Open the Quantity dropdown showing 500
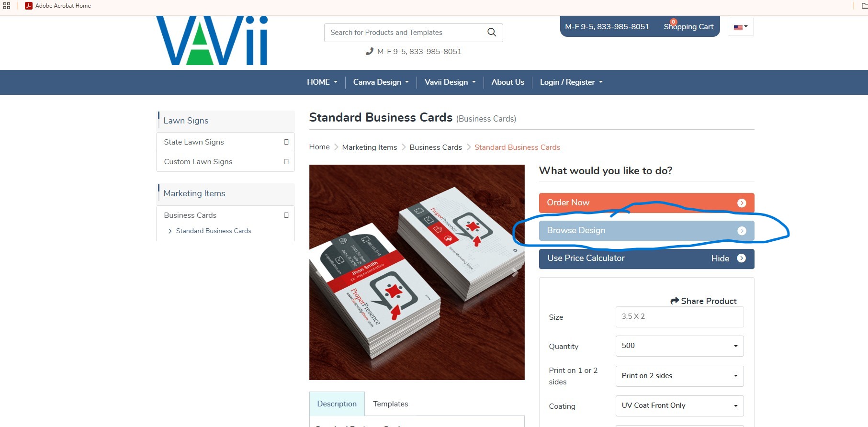 pos(679,346)
